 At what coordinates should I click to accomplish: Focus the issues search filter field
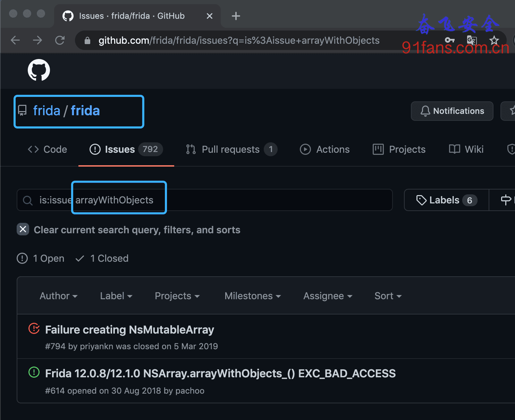[x=205, y=200]
